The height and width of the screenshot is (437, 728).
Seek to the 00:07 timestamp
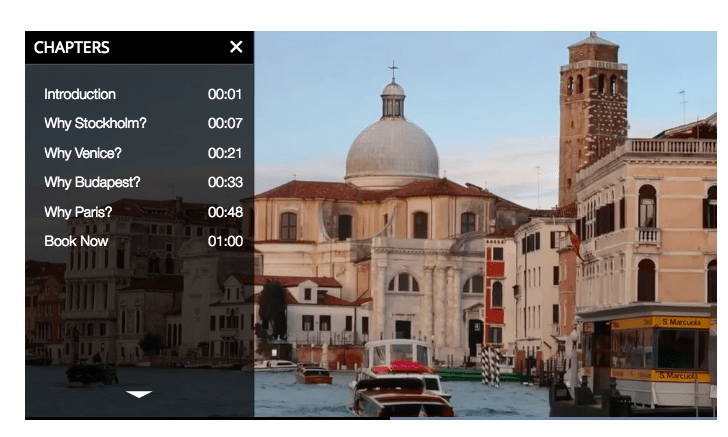coord(225,123)
